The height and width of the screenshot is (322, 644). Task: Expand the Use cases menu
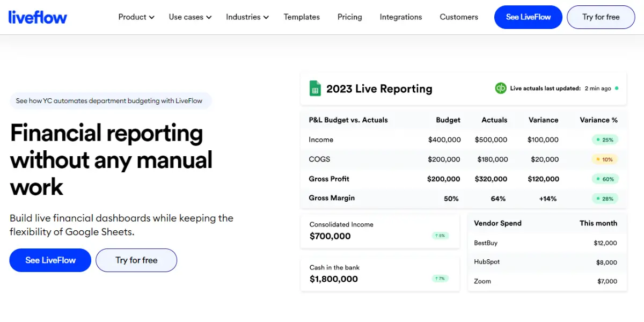190,17
